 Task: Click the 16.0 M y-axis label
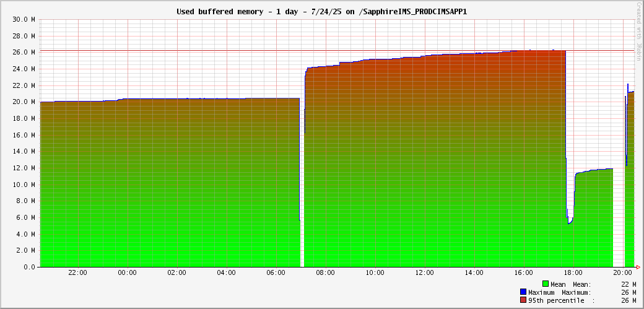pos(24,135)
